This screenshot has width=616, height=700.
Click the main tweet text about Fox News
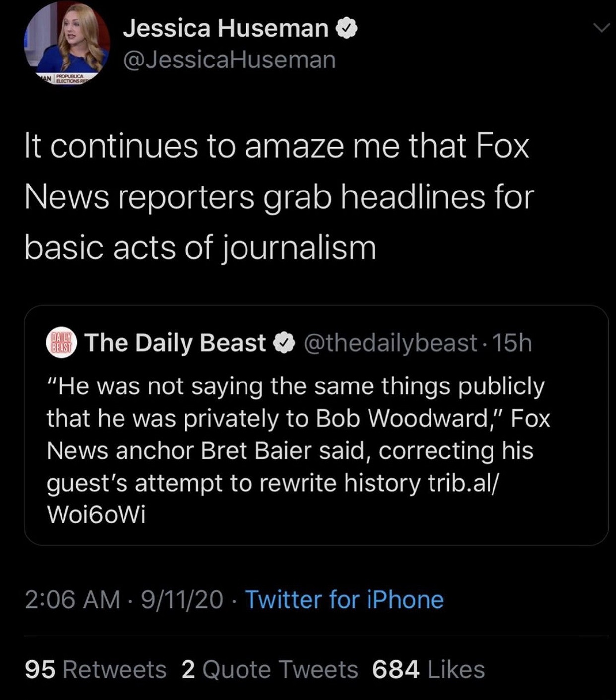278,196
